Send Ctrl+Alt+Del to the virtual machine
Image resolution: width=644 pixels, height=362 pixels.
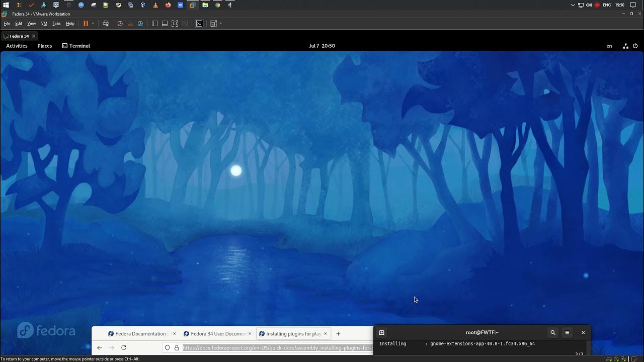click(106, 24)
